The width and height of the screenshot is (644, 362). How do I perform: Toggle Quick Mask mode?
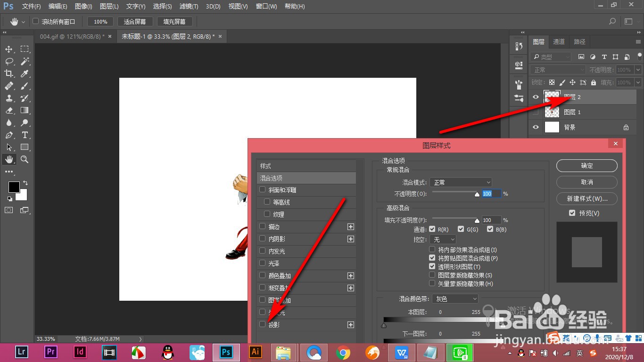coord(9,210)
